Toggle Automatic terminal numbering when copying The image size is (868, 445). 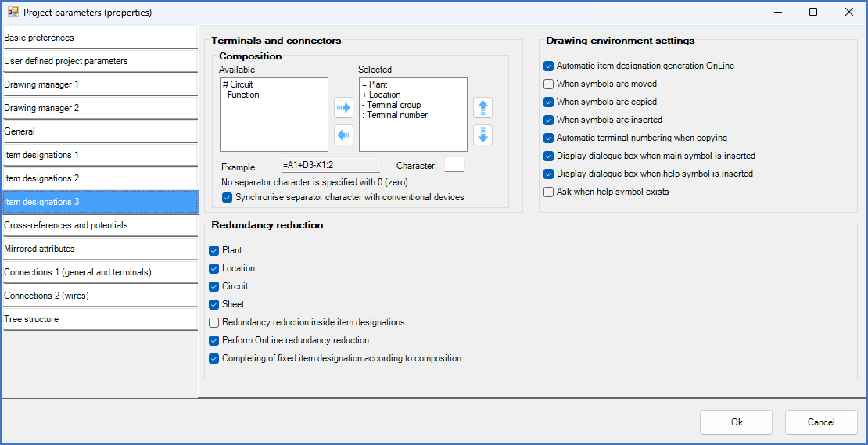pos(549,138)
